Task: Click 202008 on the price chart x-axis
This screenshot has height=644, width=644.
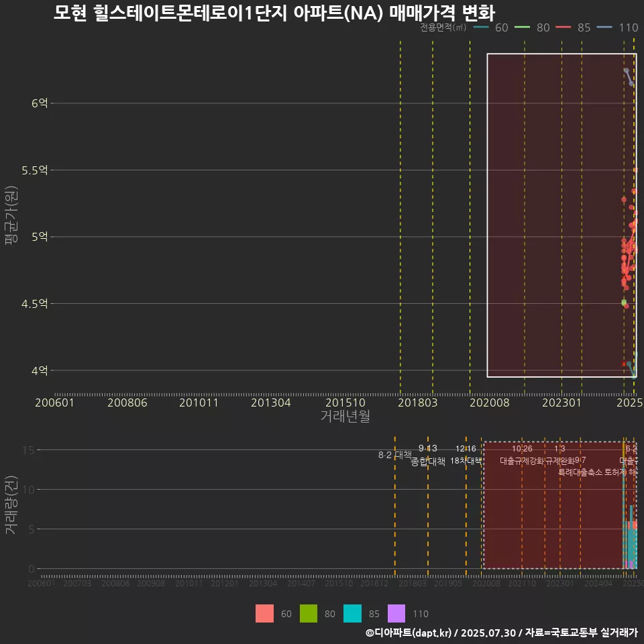Action: pyautogui.click(x=490, y=402)
